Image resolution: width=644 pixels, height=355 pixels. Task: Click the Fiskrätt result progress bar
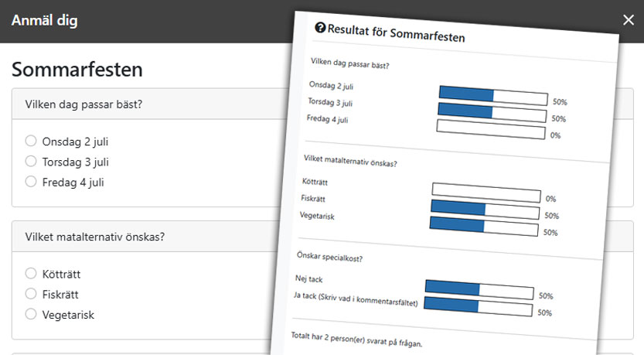[484, 210]
